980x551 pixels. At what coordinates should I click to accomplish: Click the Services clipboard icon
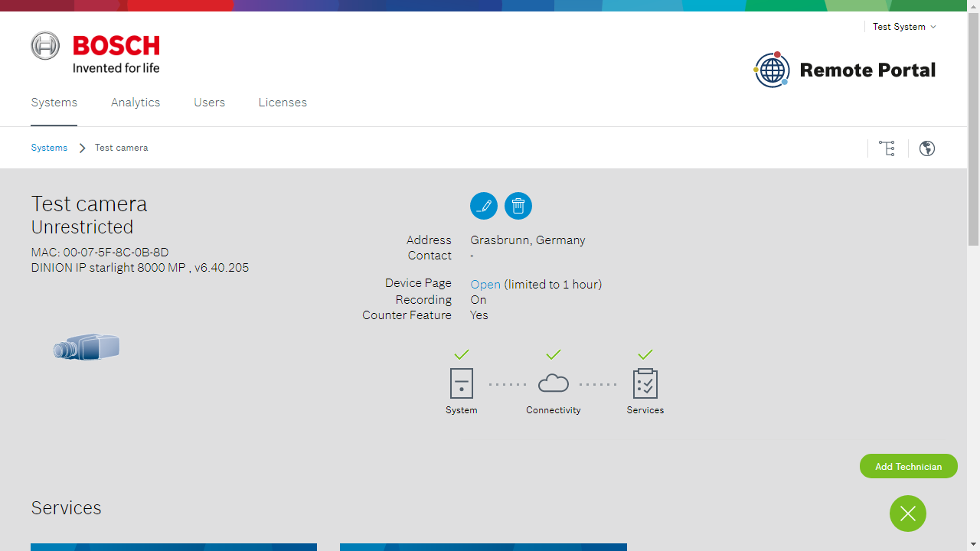click(x=645, y=383)
